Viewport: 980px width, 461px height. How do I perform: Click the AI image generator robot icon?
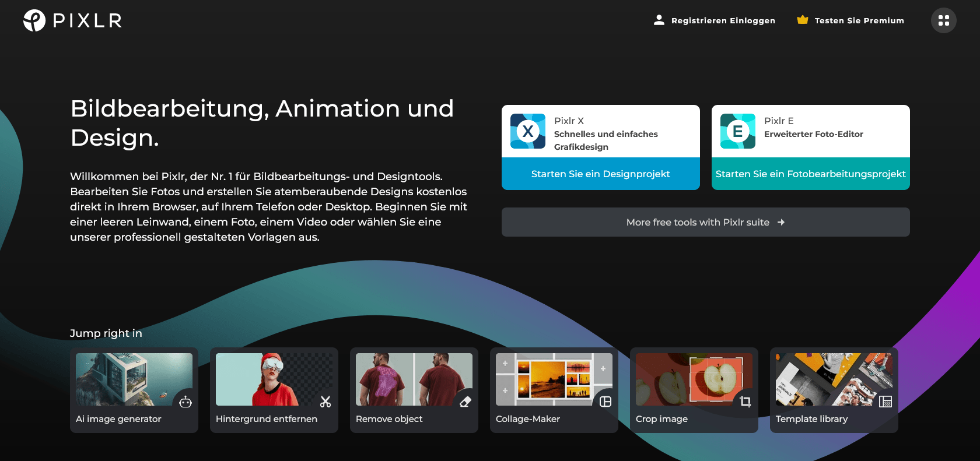click(x=185, y=402)
